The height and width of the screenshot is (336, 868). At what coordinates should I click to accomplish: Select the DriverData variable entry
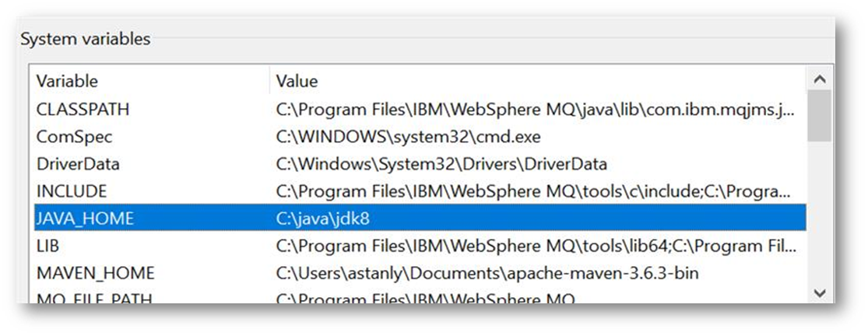[x=78, y=164]
